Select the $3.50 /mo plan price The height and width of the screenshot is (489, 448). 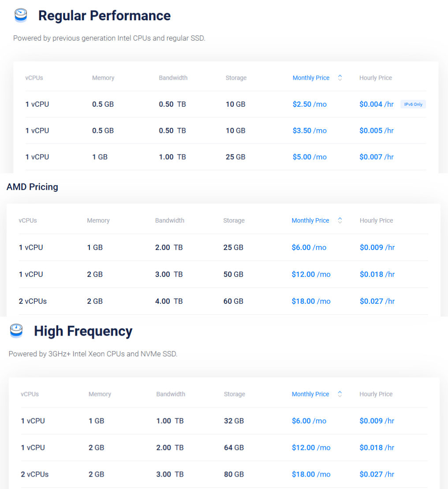click(x=310, y=131)
